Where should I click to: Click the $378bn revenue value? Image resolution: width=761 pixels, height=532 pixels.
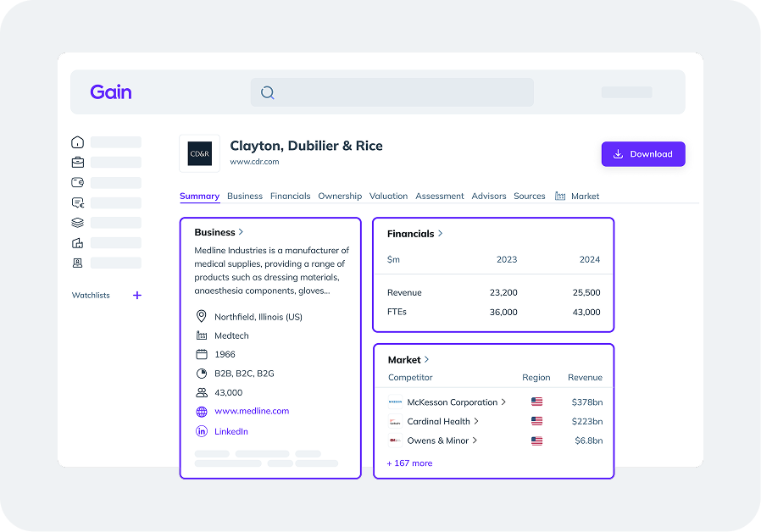587,402
